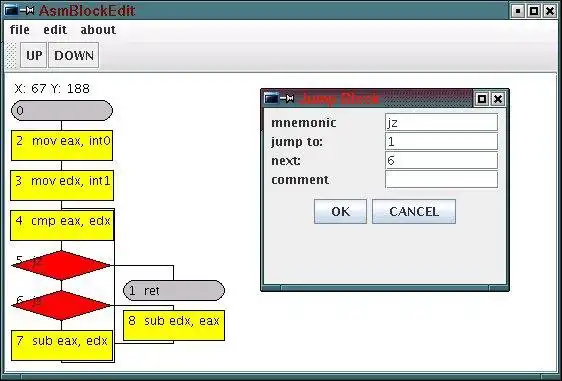Close the AsmBlockEdit main window

[x=550, y=11]
